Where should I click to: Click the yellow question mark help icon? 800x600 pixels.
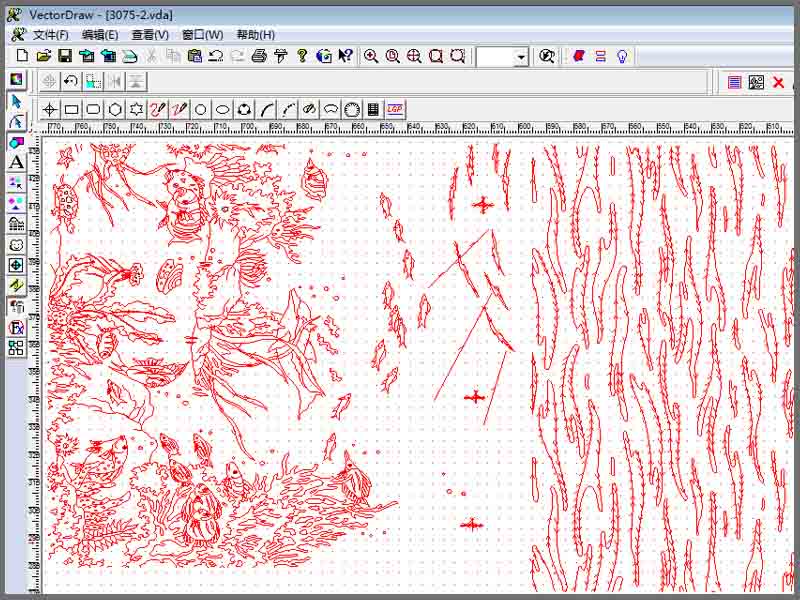point(302,56)
